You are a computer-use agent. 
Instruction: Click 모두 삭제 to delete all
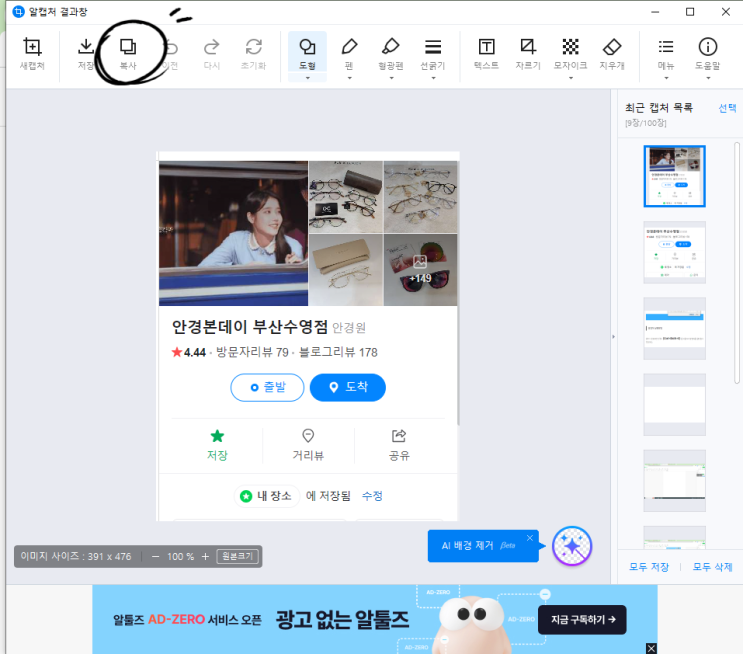tap(712, 567)
